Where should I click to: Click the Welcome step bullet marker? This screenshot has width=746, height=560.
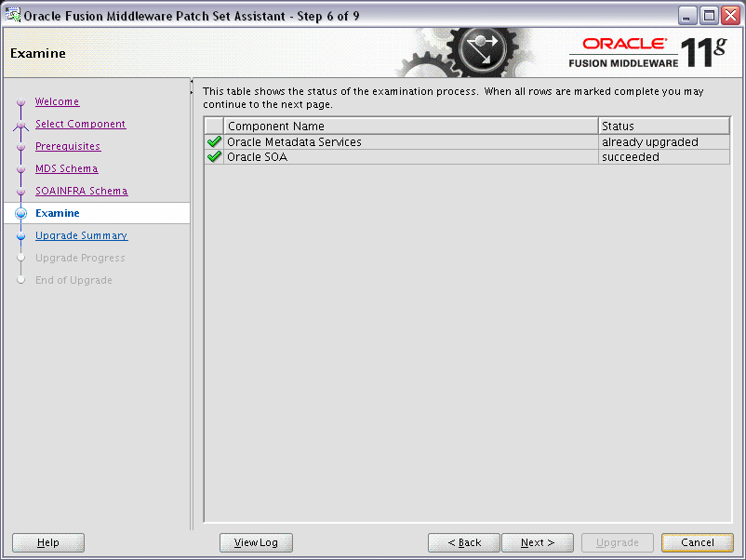20,101
